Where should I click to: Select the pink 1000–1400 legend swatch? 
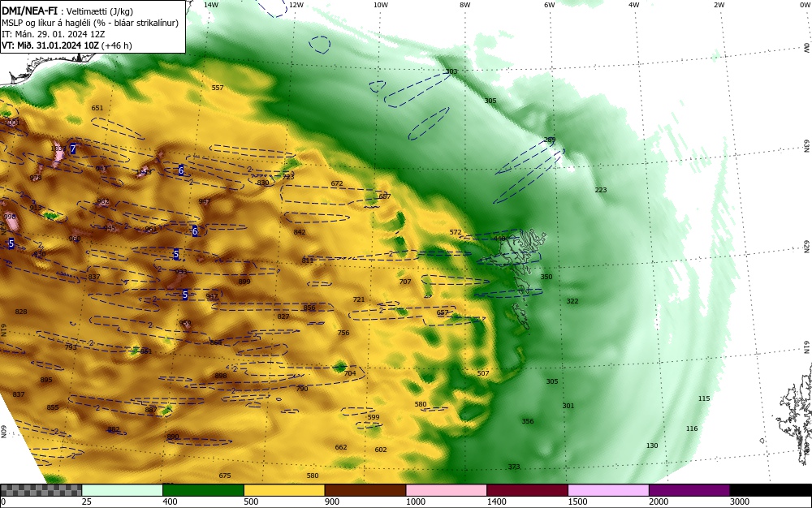[447, 490]
